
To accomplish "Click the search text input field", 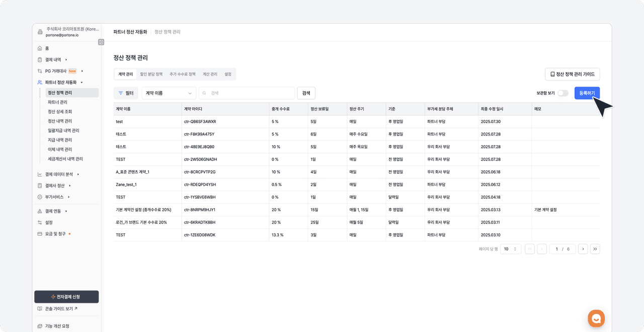I will coord(250,93).
